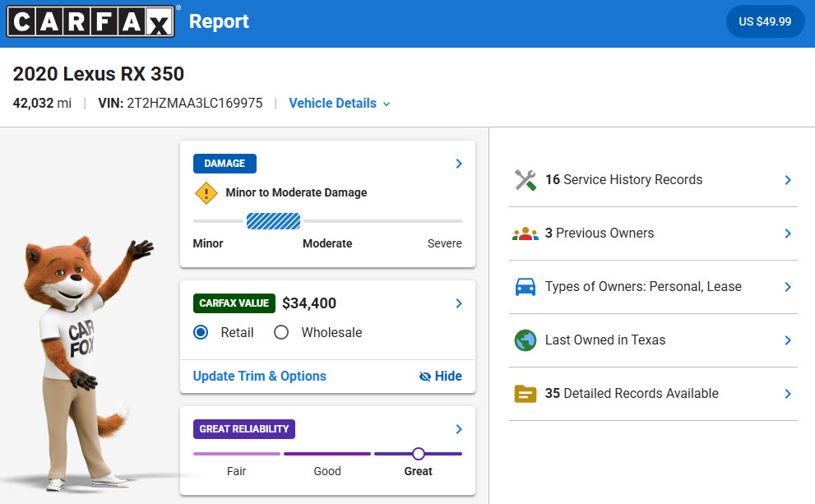Screen dimensions: 815x504
Task: Open Service History Records chevron
Action: (788, 180)
